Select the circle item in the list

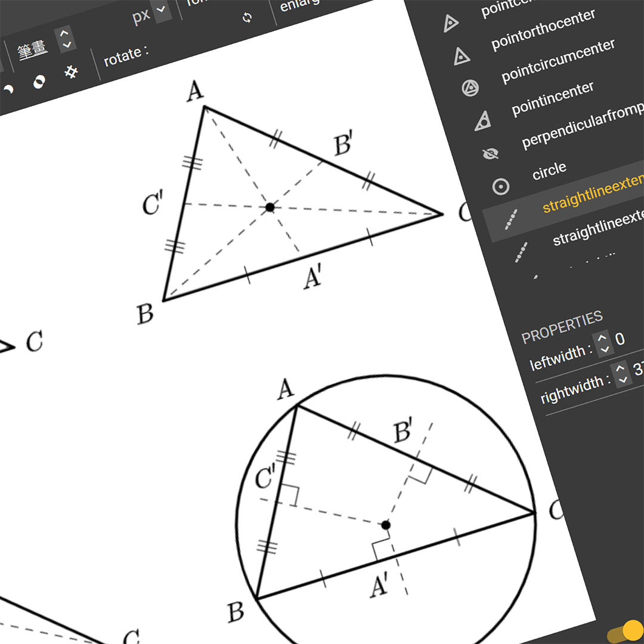point(549,171)
